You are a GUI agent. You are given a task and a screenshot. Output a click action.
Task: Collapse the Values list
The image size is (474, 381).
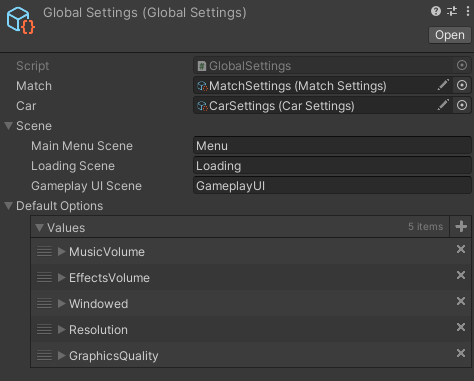pyautogui.click(x=40, y=228)
